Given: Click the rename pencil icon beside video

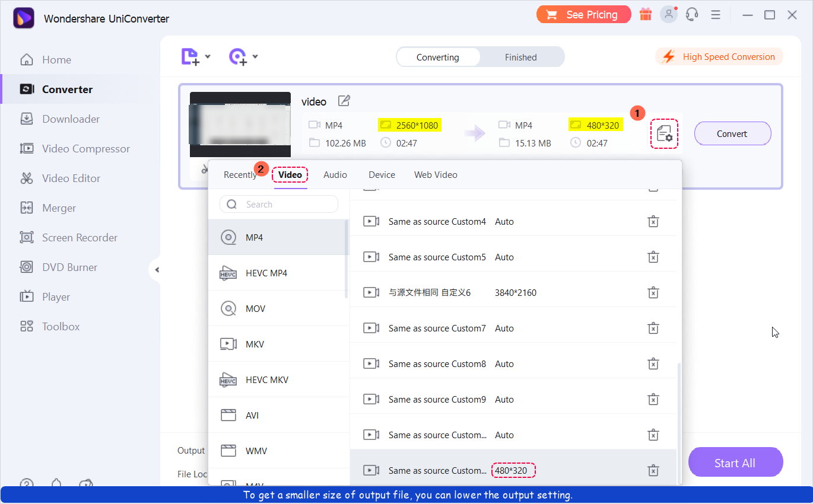Looking at the screenshot, I should [x=344, y=101].
